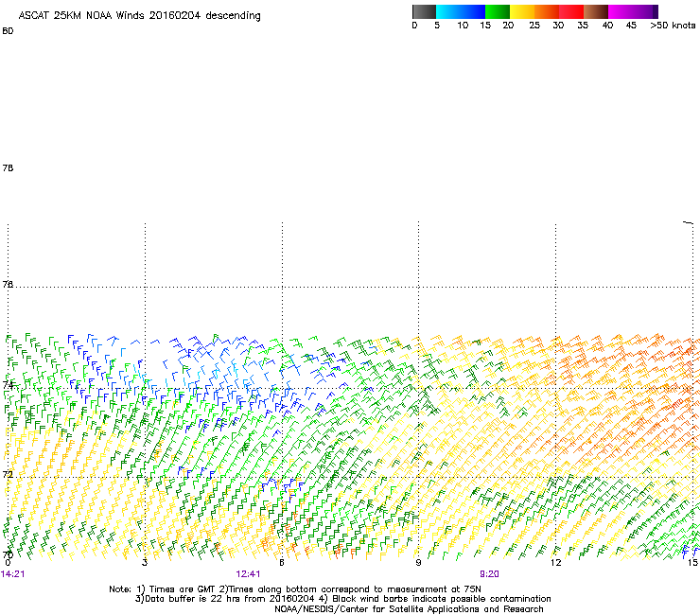Image resolution: width=700 pixels, height=615 pixels.
Task: Pick the brown 35-40 knots legend swatch
Action: [x=596, y=11]
